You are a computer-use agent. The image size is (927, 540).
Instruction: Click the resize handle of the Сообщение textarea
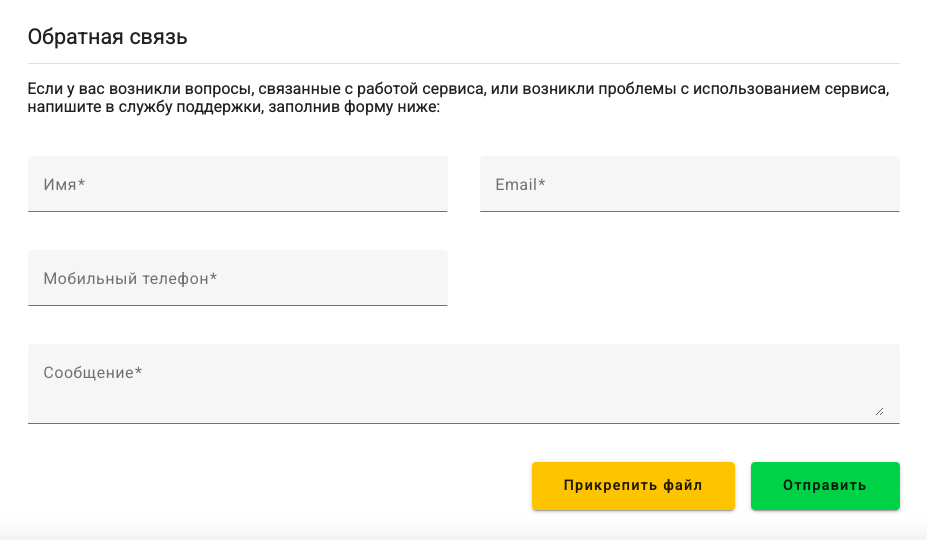point(879,409)
